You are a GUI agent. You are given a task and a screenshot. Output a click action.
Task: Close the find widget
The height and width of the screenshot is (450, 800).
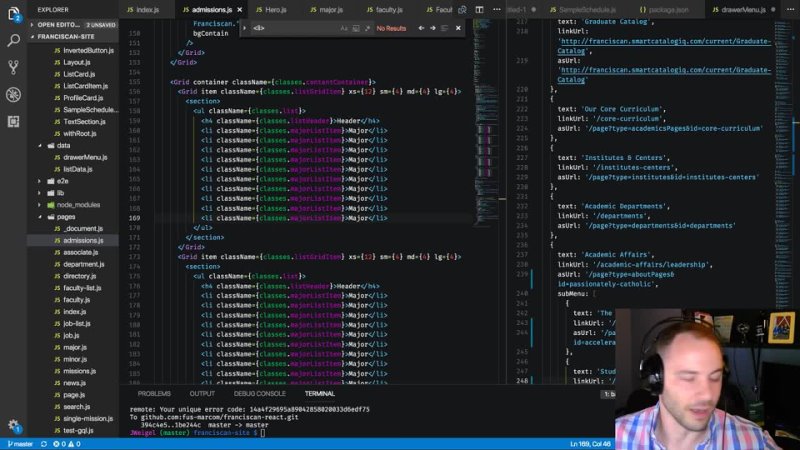tap(458, 28)
